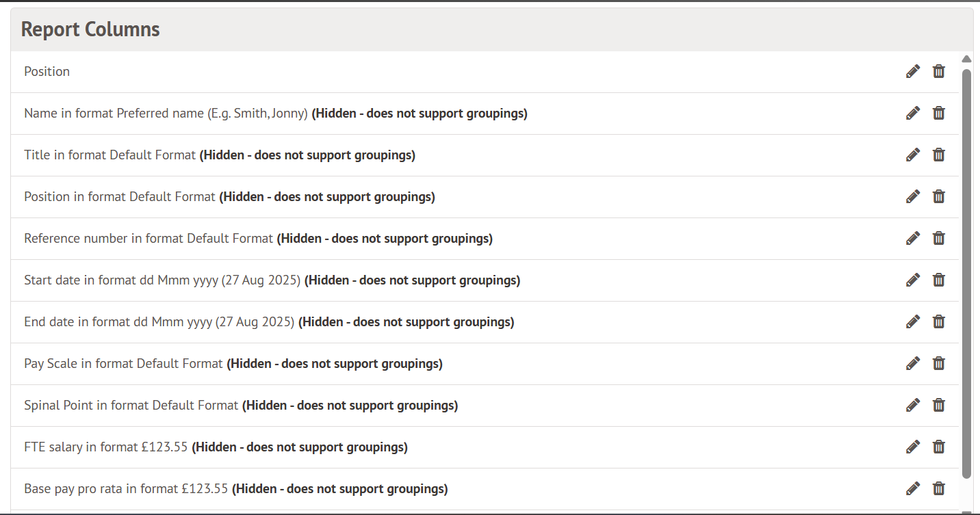Viewport: 980px width, 515px height.
Task: Edit the FTE salary column
Action: coord(913,447)
